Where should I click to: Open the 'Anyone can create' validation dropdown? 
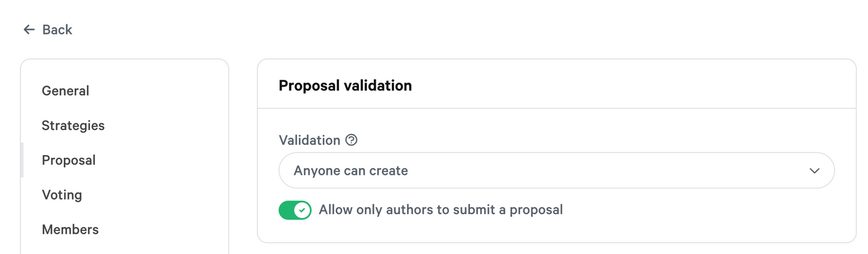[x=557, y=171]
